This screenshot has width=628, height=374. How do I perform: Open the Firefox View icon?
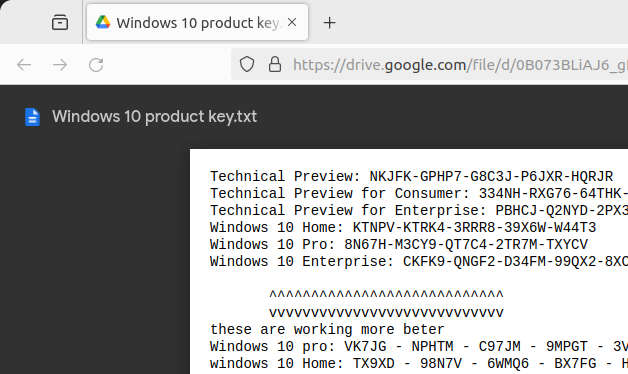(x=60, y=22)
